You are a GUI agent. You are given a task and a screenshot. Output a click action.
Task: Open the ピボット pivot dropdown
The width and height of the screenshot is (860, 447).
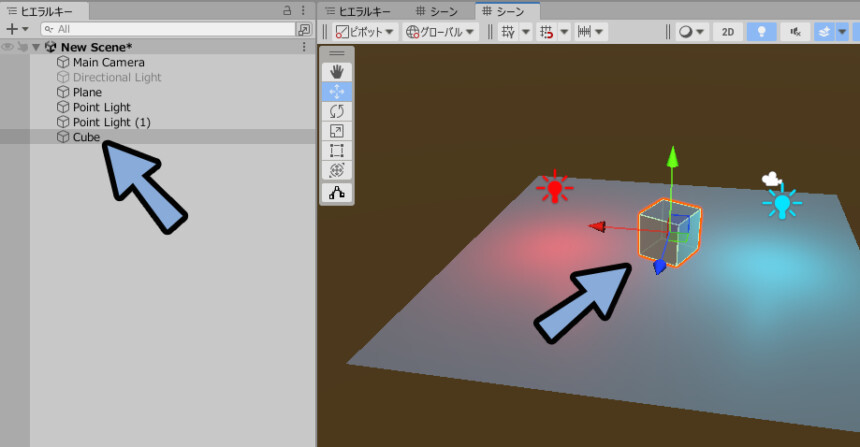(364, 32)
